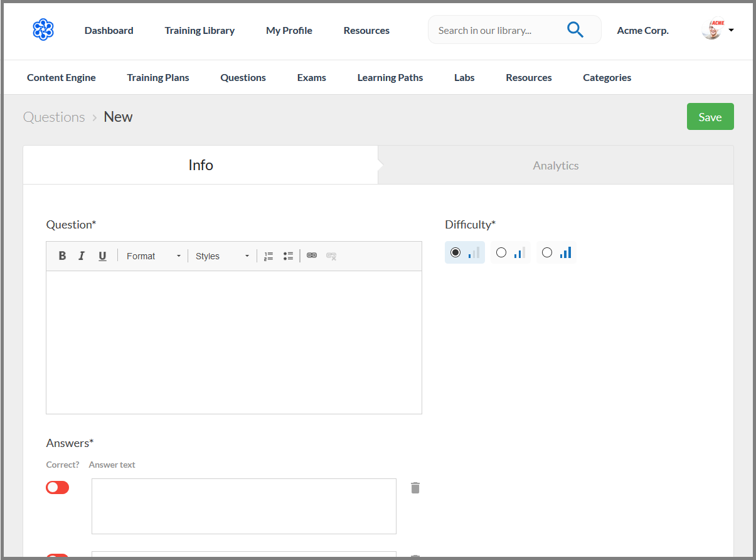Click into the question editor text area
The width and height of the screenshot is (756, 560).
[234, 342]
